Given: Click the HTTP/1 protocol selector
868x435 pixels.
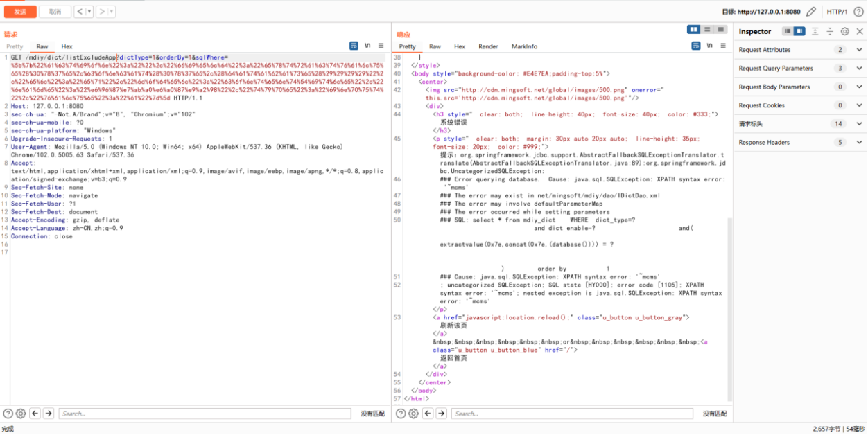Looking at the screenshot, I should pyautogui.click(x=837, y=12).
